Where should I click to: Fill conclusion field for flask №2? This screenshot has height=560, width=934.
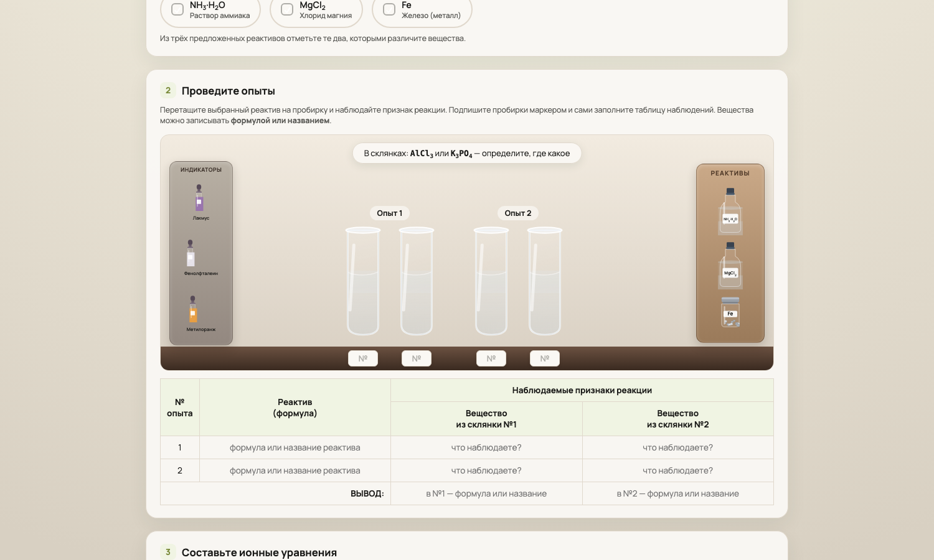tap(678, 493)
